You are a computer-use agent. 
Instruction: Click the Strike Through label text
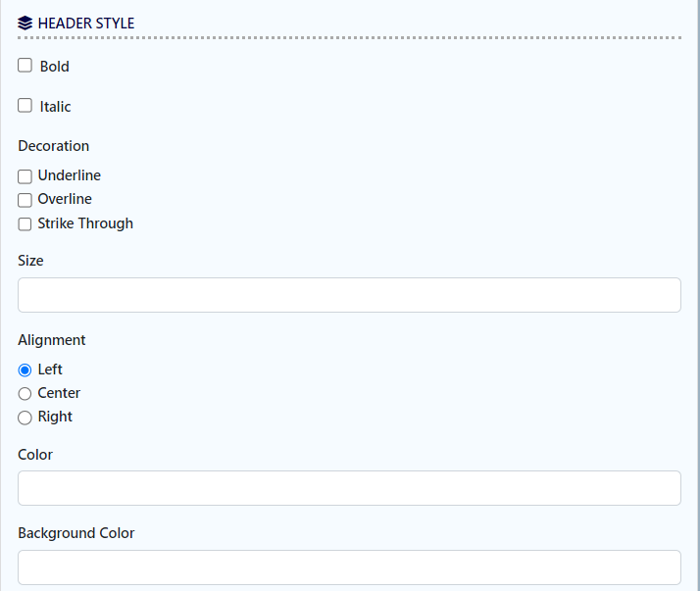(85, 223)
